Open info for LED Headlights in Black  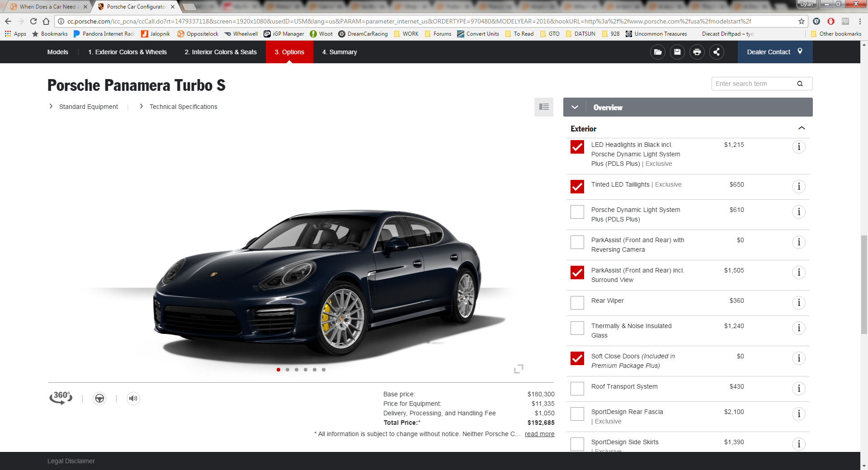click(799, 147)
